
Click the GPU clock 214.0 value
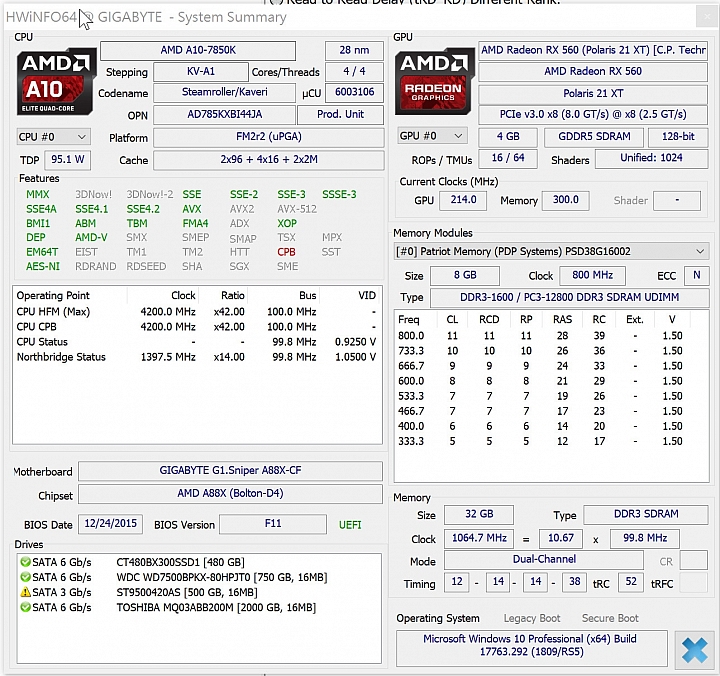click(x=463, y=200)
